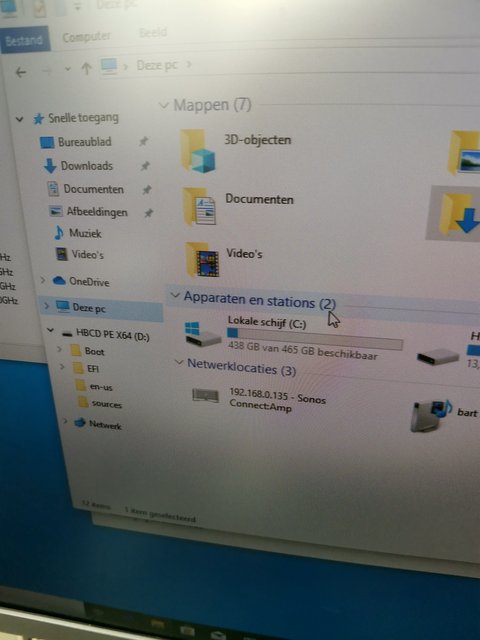
Task: Collapse Netwerklocaties (3) group
Action: pos(178,362)
